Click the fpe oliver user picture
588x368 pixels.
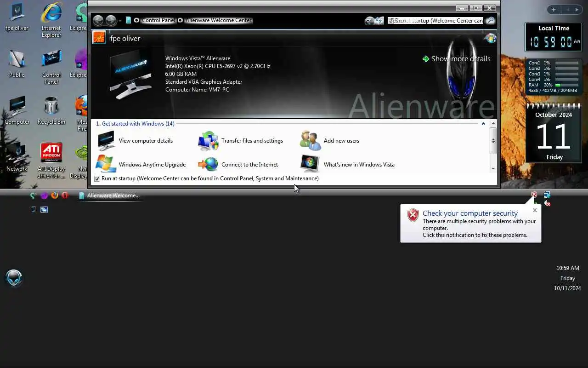click(99, 38)
